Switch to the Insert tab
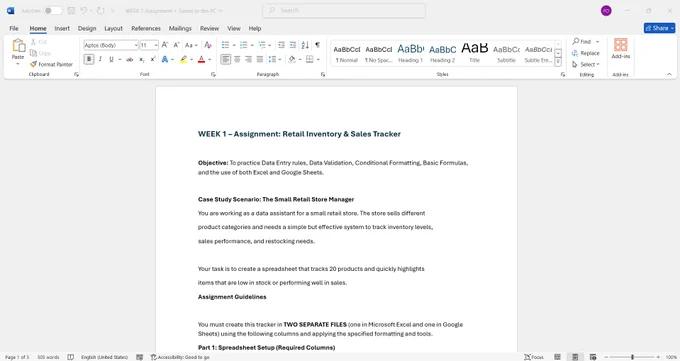The image size is (680, 361). click(62, 28)
